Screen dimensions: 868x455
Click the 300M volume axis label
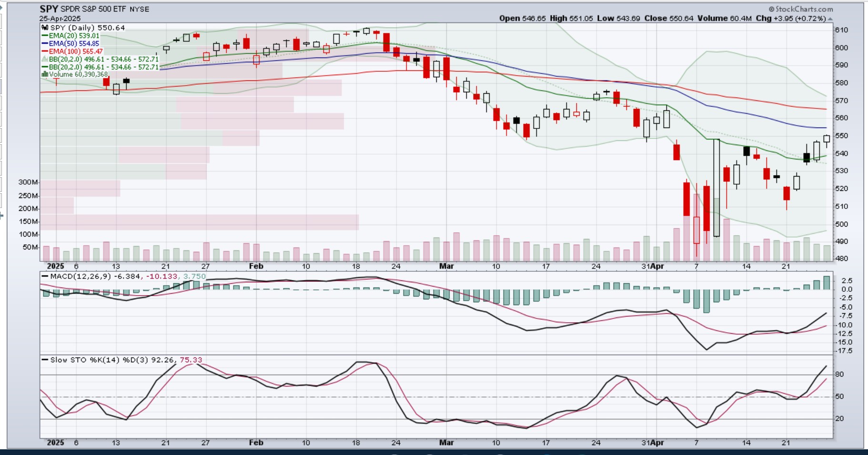(28, 182)
